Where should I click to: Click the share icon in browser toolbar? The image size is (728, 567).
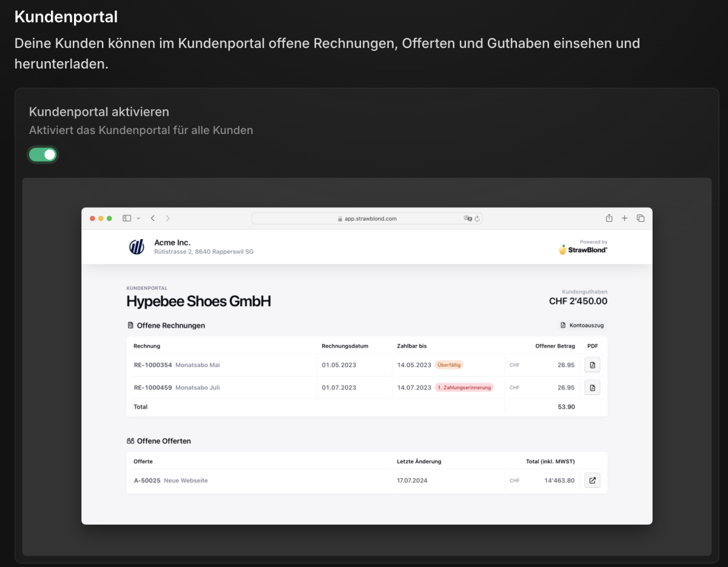pos(609,218)
